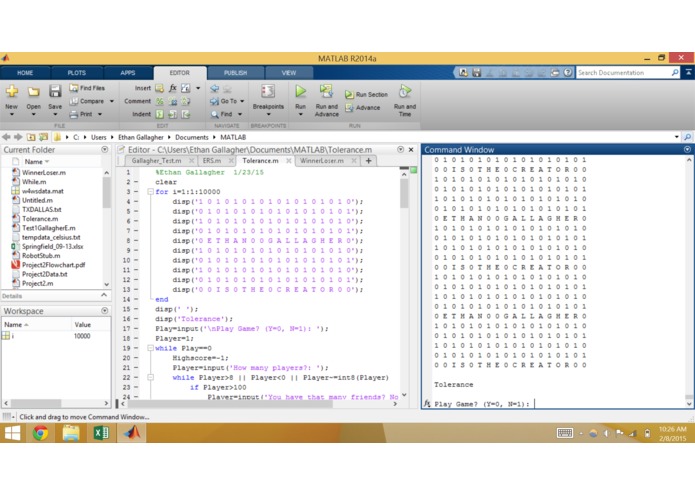695x494 pixels.
Task: Switch to the HOME tab
Action: point(25,73)
